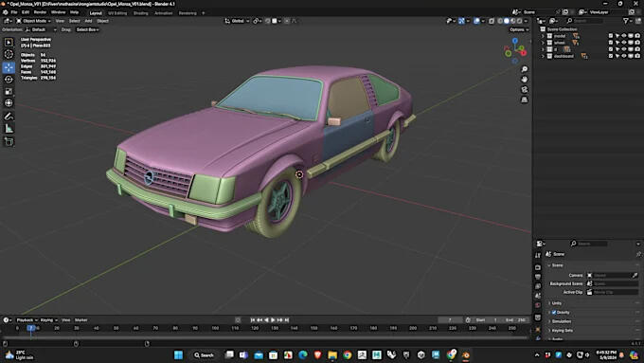Viewport: 644px width, 363px height.
Task: Click the viewport pan hand icon
Action: (525, 80)
